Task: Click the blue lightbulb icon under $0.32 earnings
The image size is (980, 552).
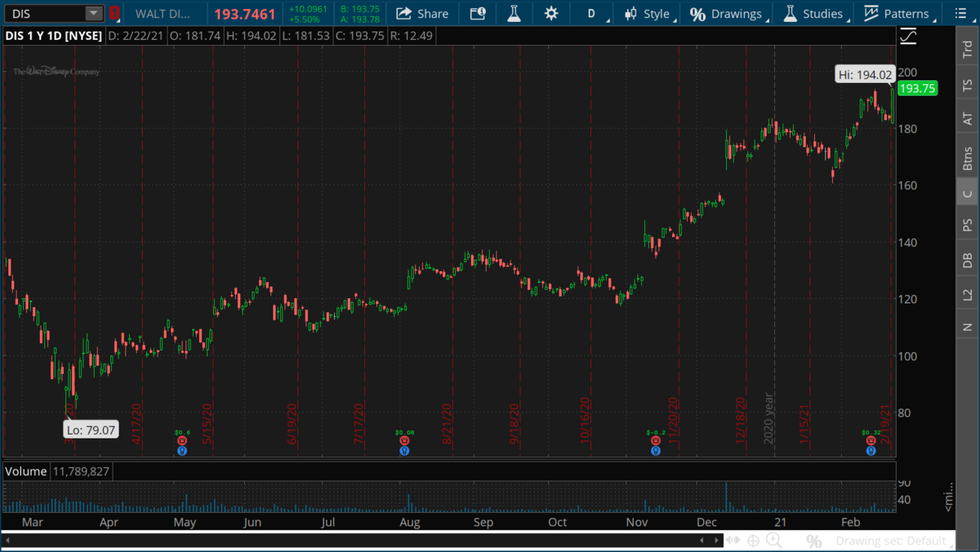Action: [x=871, y=450]
